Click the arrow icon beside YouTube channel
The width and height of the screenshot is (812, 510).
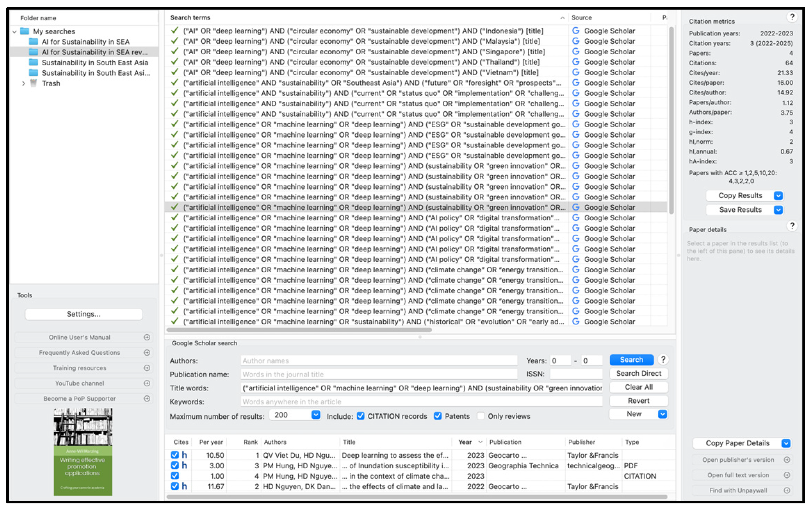click(x=147, y=383)
